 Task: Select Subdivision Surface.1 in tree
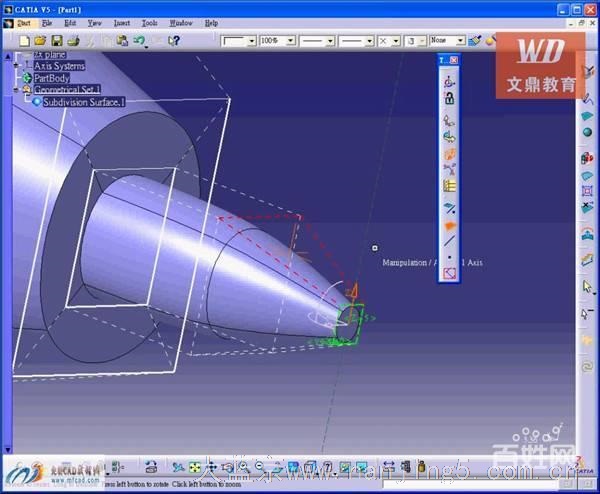pyautogui.click(x=83, y=102)
